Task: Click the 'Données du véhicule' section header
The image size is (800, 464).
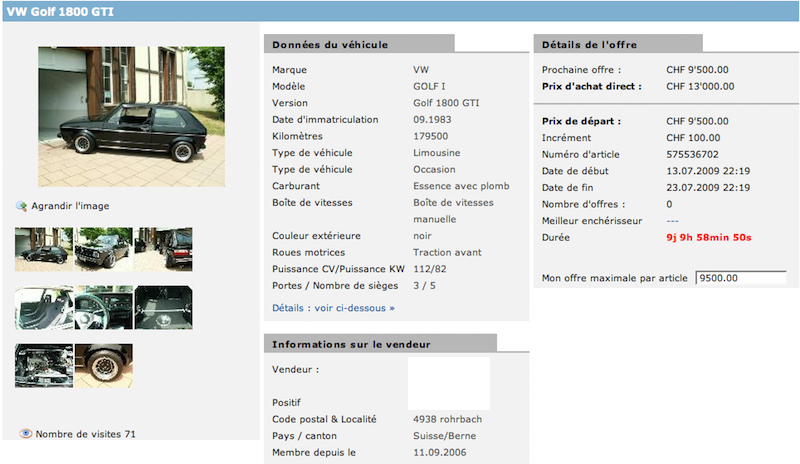Action: click(x=359, y=44)
